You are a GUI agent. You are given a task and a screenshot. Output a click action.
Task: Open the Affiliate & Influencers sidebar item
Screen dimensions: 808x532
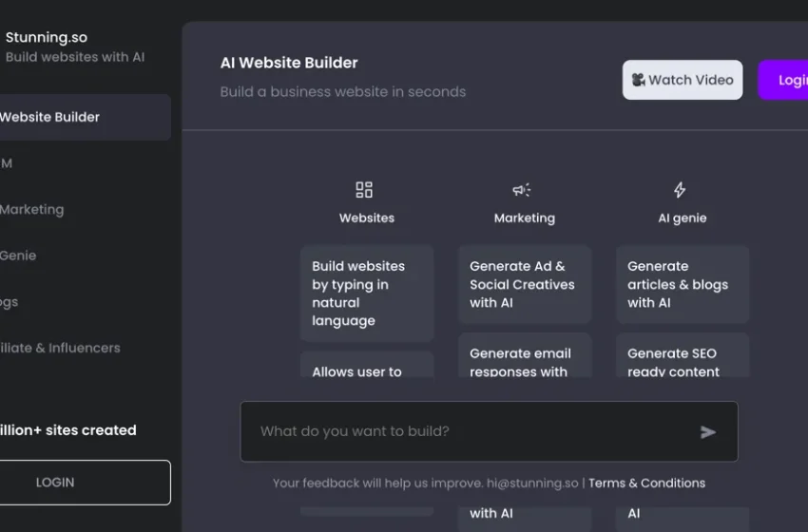pos(60,348)
